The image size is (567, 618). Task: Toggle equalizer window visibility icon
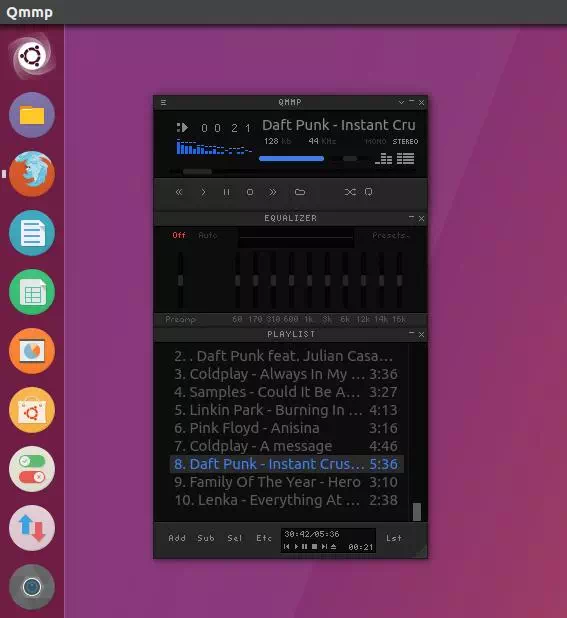384,159
